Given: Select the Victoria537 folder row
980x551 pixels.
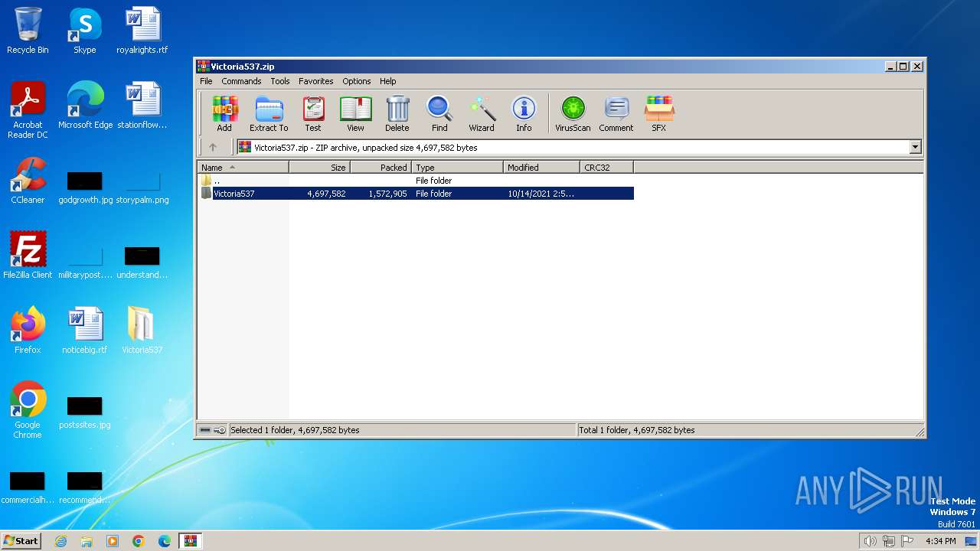Looking at the screenshot, I should pos(416,194).
